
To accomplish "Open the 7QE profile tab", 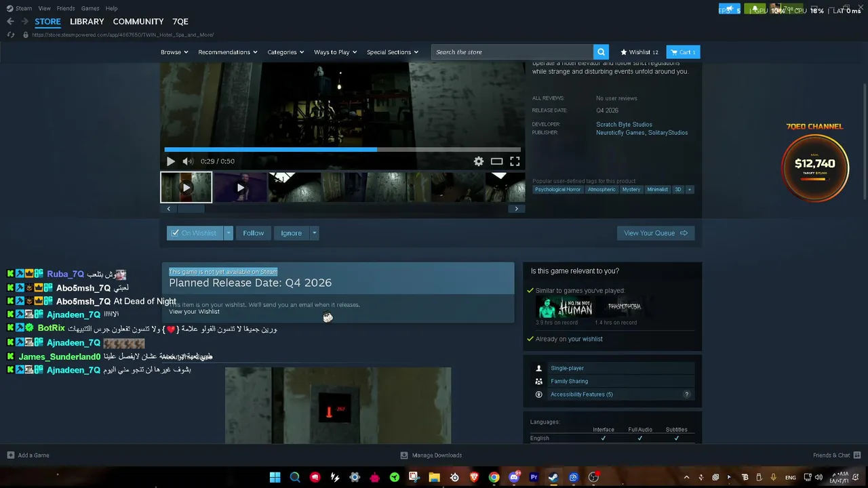I will [x=180, y=22].
